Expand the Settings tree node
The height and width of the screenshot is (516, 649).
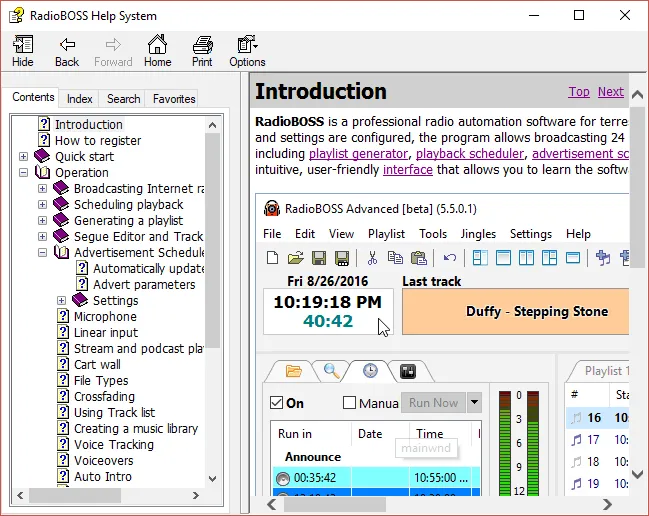pyautogui.click(x=62, y=301)
